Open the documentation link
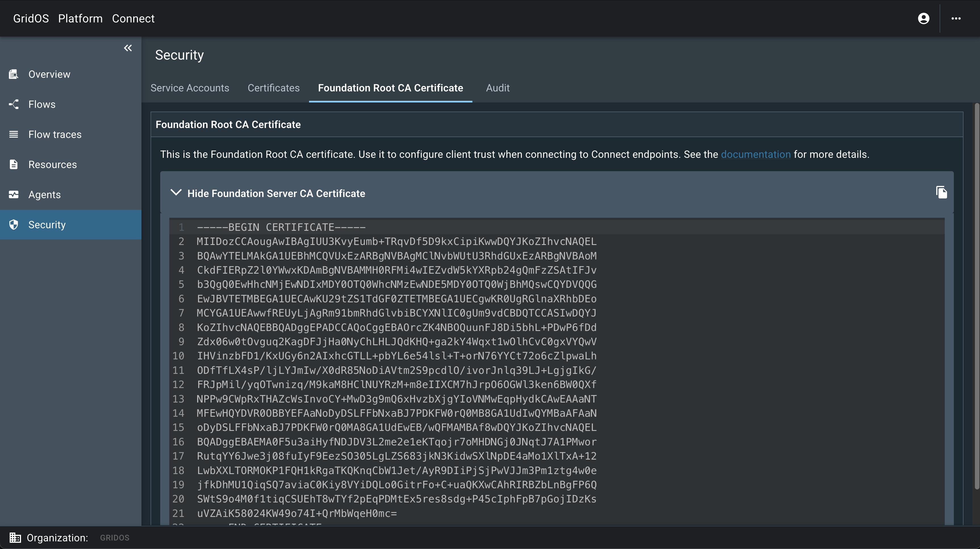 [x=756, y=154]
